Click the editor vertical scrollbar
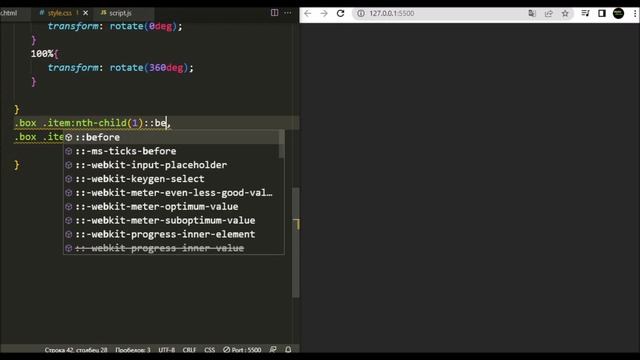Screen dimensions: 640x360 [296, 242]
